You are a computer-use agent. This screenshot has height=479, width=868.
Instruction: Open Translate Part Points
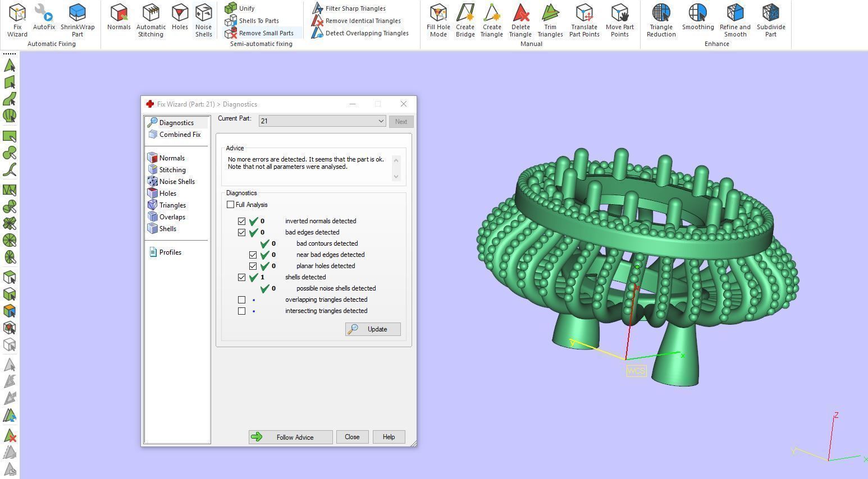click(x=584, y=20)
